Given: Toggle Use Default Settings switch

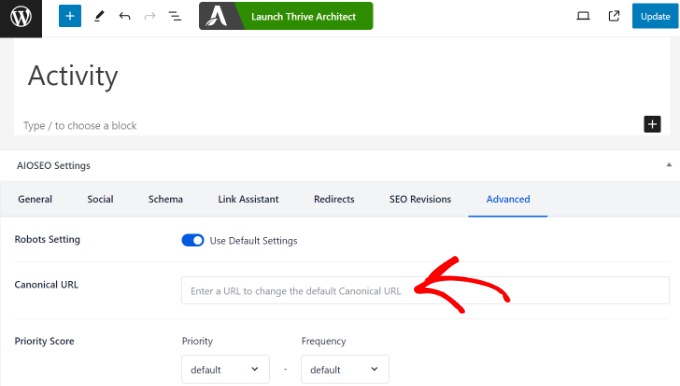Looking at the screenshot, I should pyautogui.click(x=193, y=240).
